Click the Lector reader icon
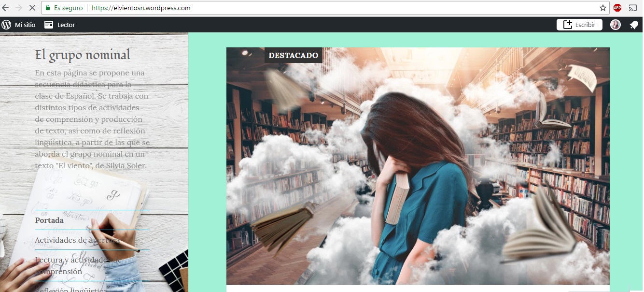 49,25
